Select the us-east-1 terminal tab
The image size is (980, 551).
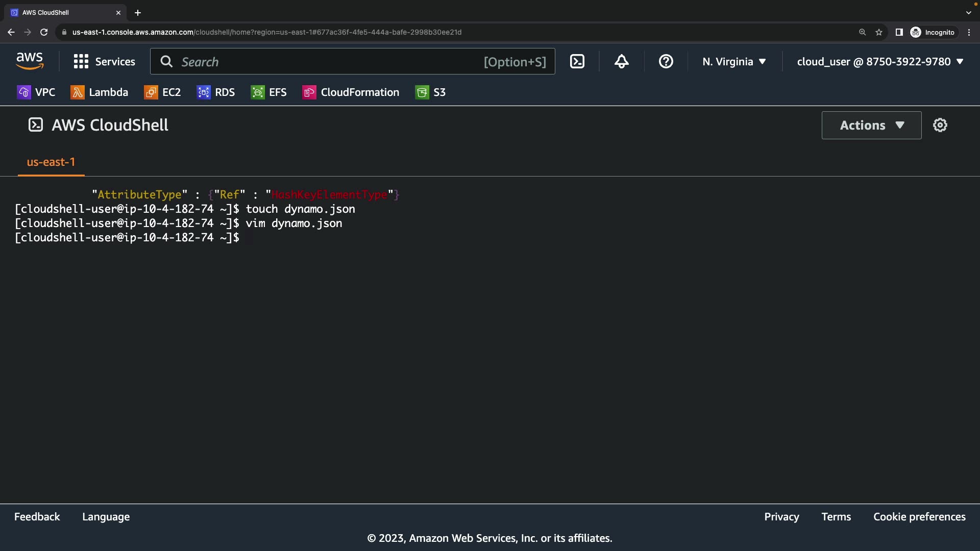click(x=51, y=162)
